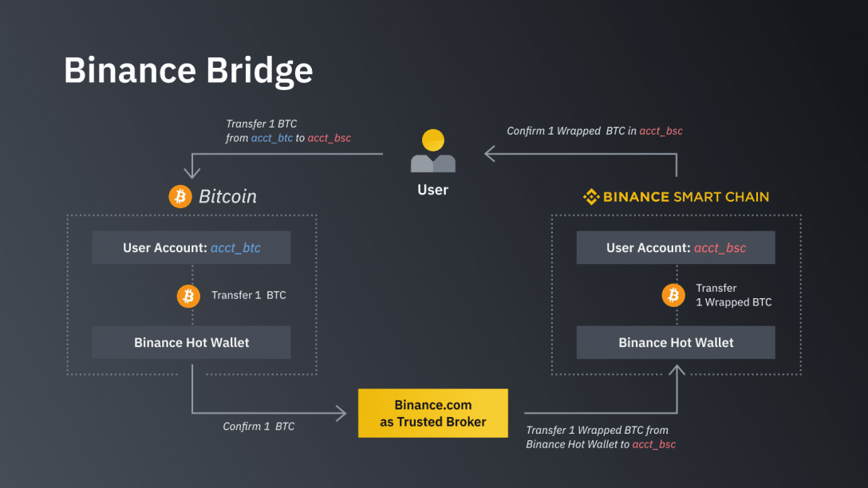This screenshot has width=868, height=488.
Task: Click the Binance Bridge title
Action: click(x=188, y=71)
